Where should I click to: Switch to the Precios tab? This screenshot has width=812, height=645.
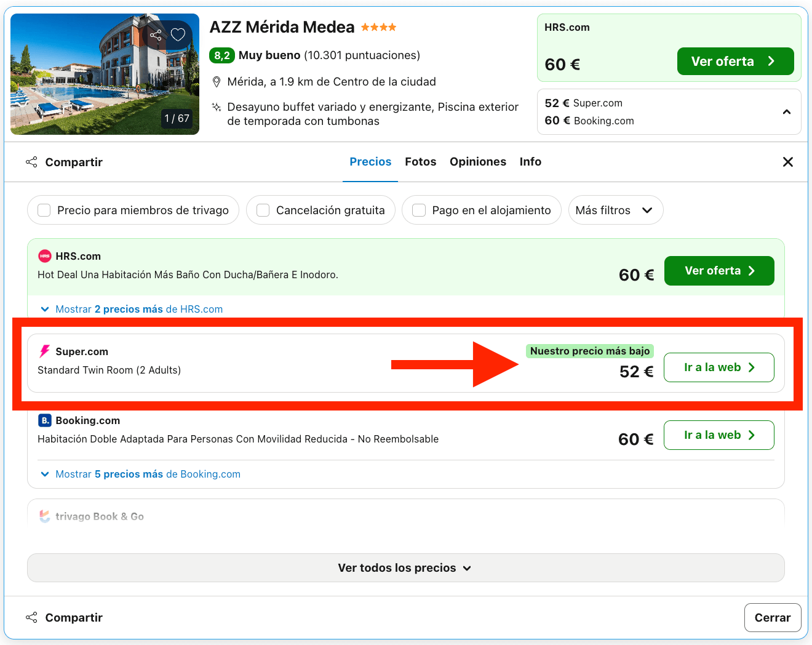coord(370,162)
